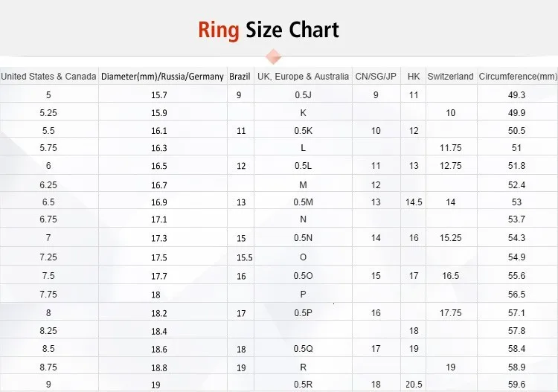Select the circumference 59.6 cell

(517, 384)
